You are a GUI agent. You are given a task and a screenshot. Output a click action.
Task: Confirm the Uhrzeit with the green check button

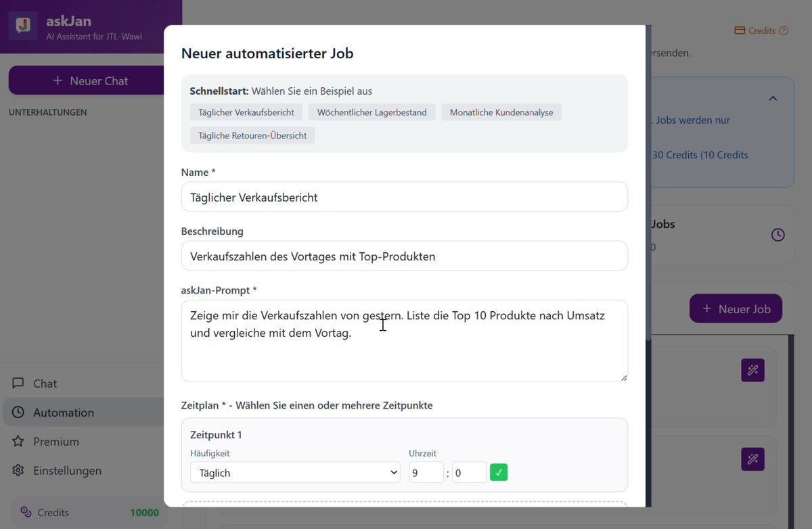(499, 472)
